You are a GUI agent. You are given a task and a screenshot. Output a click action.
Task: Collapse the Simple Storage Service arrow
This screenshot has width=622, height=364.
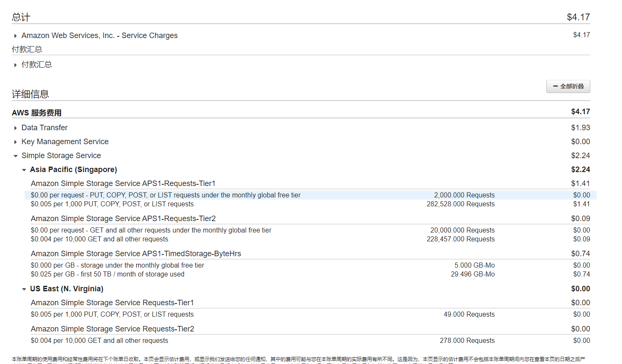[15, 156]
